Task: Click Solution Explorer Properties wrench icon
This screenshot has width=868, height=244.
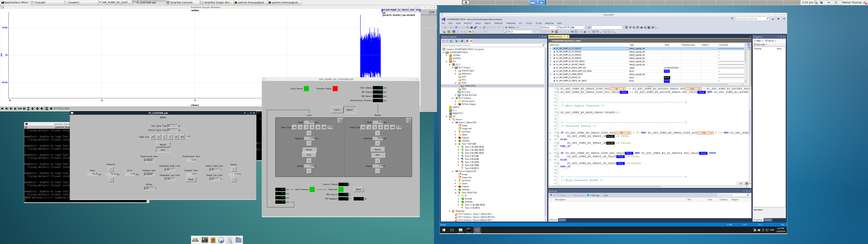Action: tap(467, 41)
